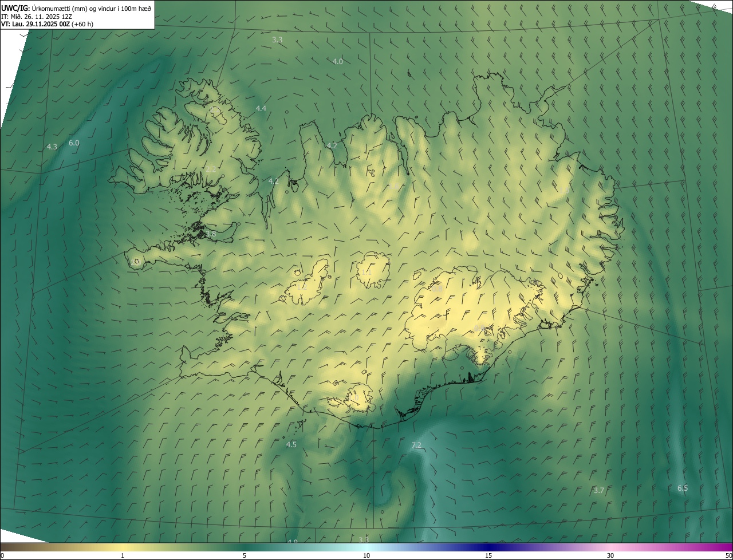Click the 0 tick on the colour scale
This screenshot has height=560, width=733.
tap(2, 555)
